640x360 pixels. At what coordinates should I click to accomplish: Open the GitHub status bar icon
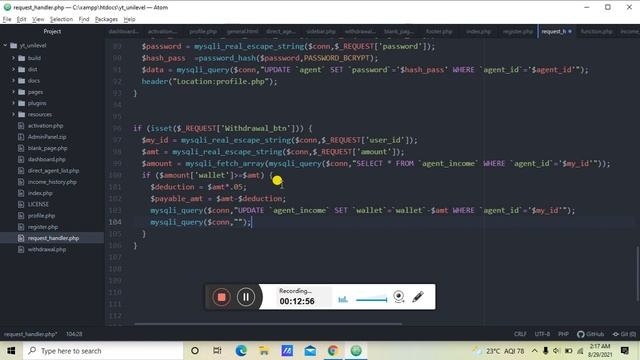tap(590, 334)
